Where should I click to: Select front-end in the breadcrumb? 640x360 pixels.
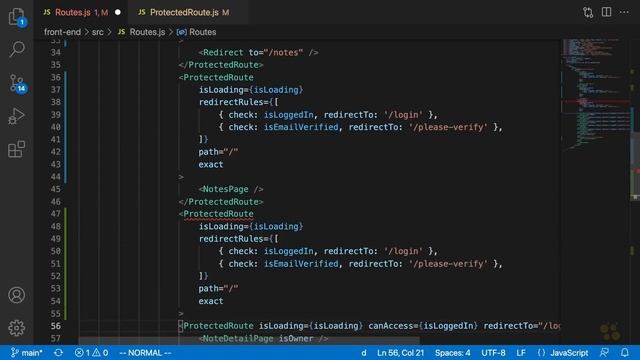[x=62, y=32]
